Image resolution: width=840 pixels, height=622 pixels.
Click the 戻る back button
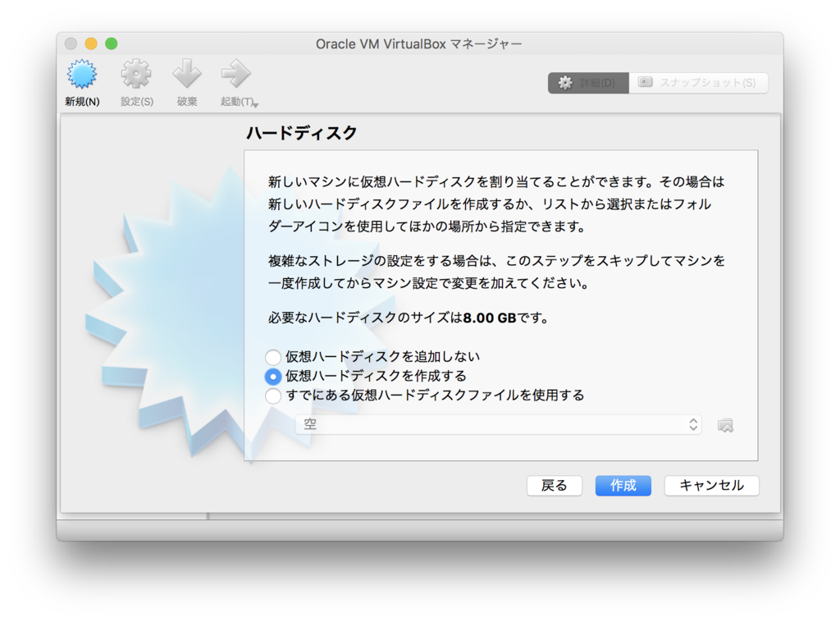click(x=554, y=486)
